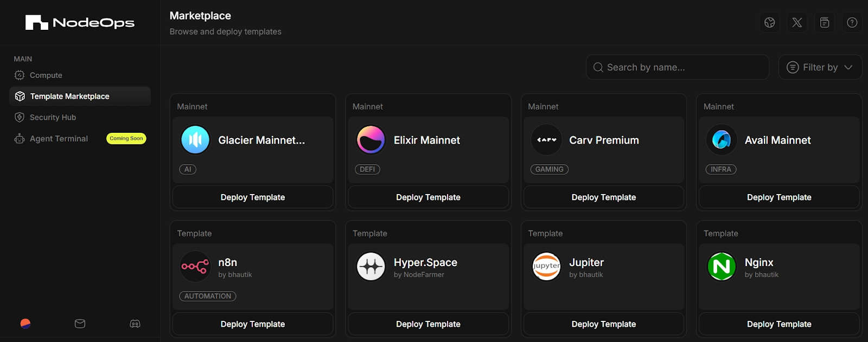This screenshot has height=342, width=868.
Task: Open the docs icon in header
Action: [825, 22]
